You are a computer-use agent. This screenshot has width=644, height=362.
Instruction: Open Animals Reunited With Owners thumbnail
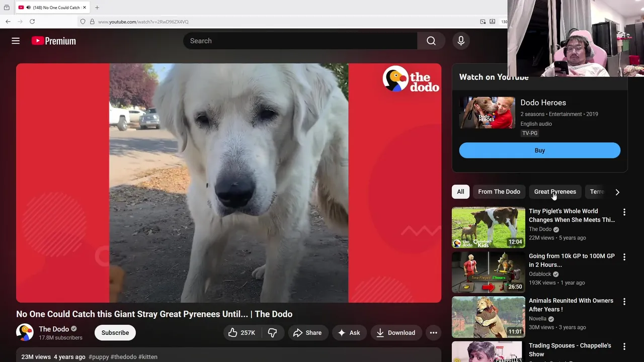488,317
